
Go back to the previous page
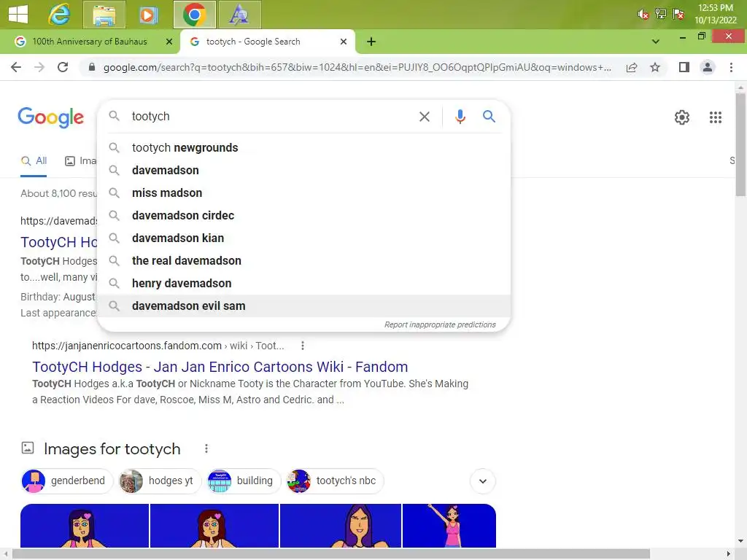click(16, 67)
